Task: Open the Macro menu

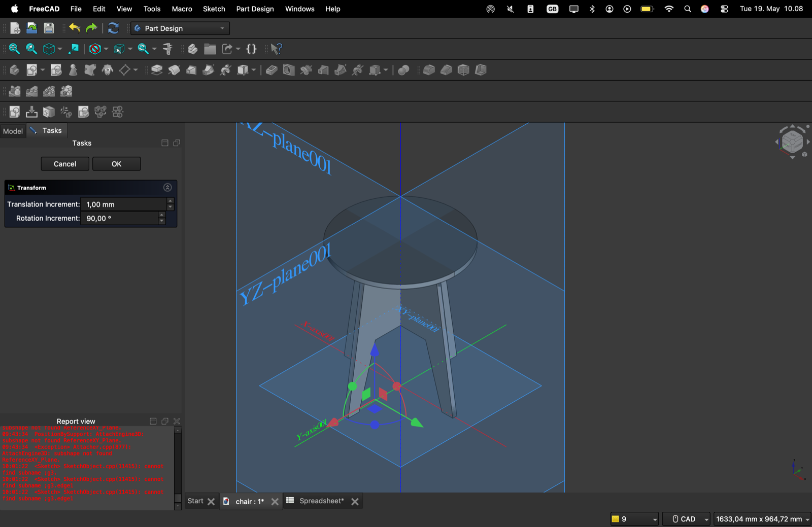Action: point(182,9)
